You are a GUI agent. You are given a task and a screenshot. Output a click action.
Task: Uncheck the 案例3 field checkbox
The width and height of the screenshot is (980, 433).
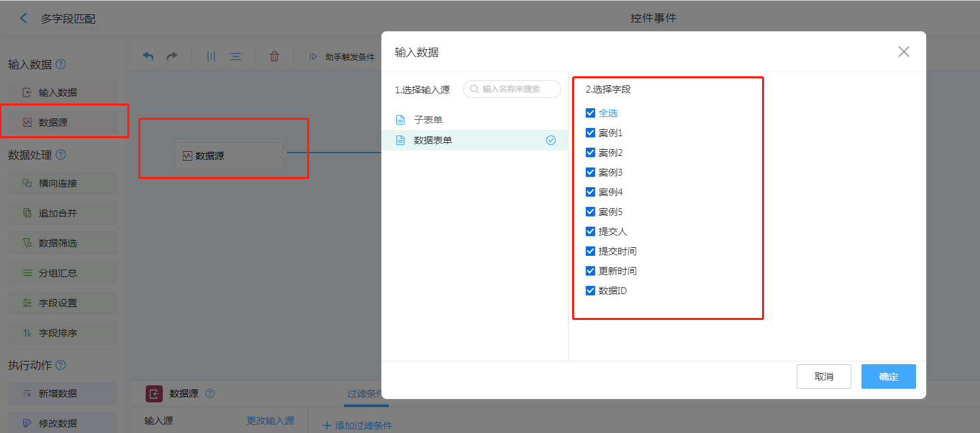pyautogui.click(x=590, y=172)
